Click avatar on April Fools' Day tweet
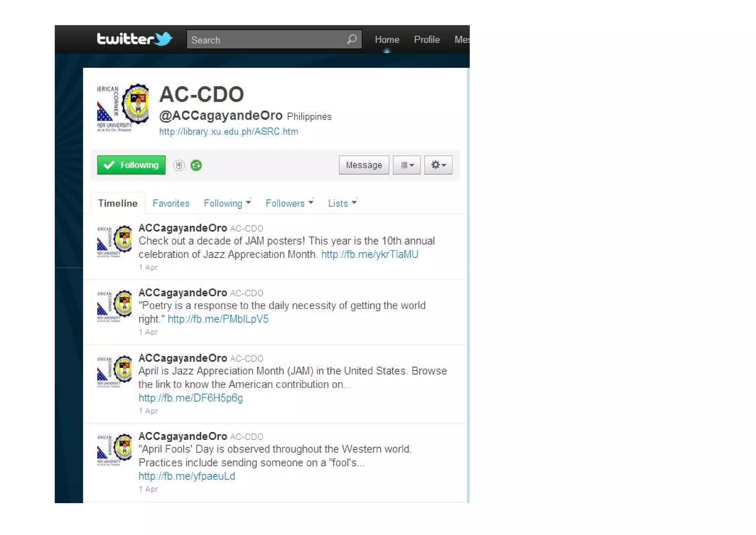Screen dimensions: 756x535 tap(114, 449)
